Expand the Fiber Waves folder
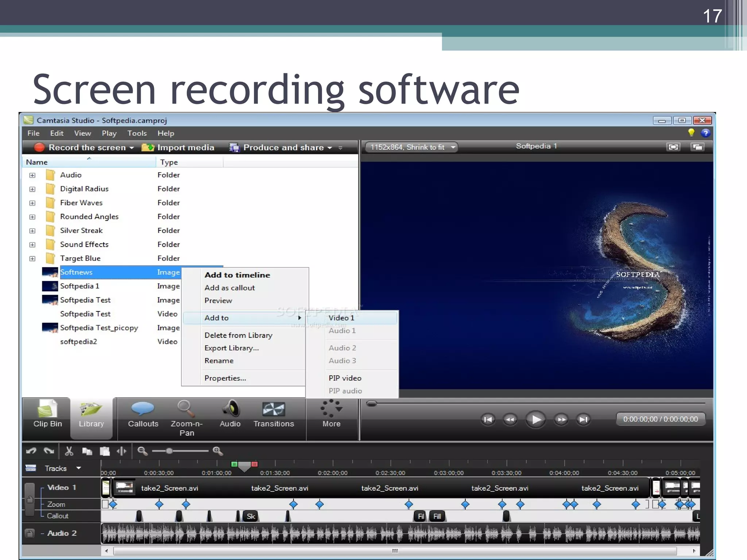The height and width of the screenshot is (560, 747). pyautogui.click(x=32, y=203)
